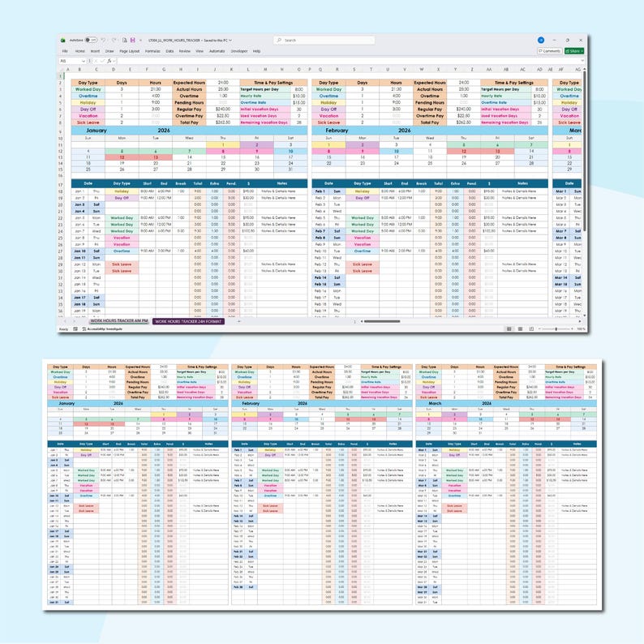Image resolution: width=644 pixels, height=644 pixels.
Task: Click the add new sheet plus button
Action: [239, 321]
